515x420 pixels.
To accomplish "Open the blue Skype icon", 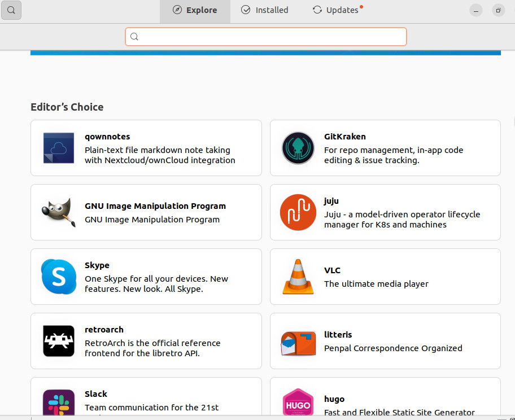I will coord(59,277).
